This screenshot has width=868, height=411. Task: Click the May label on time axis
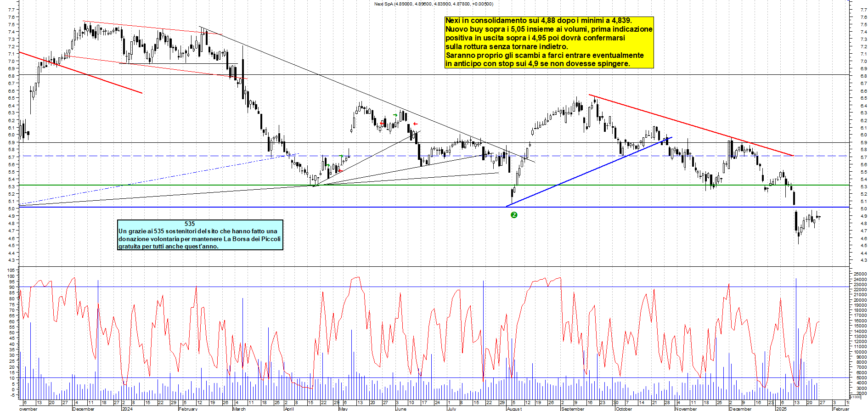pos(343,409)
